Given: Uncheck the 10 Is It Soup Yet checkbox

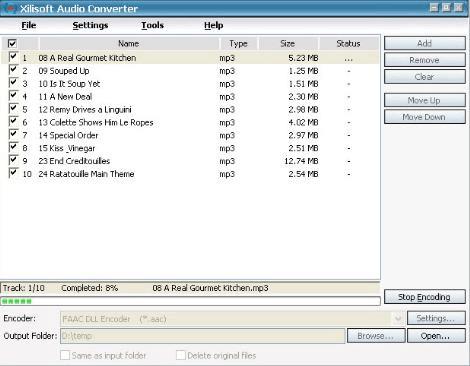Looking at the screenshot, I should (13, 83).
